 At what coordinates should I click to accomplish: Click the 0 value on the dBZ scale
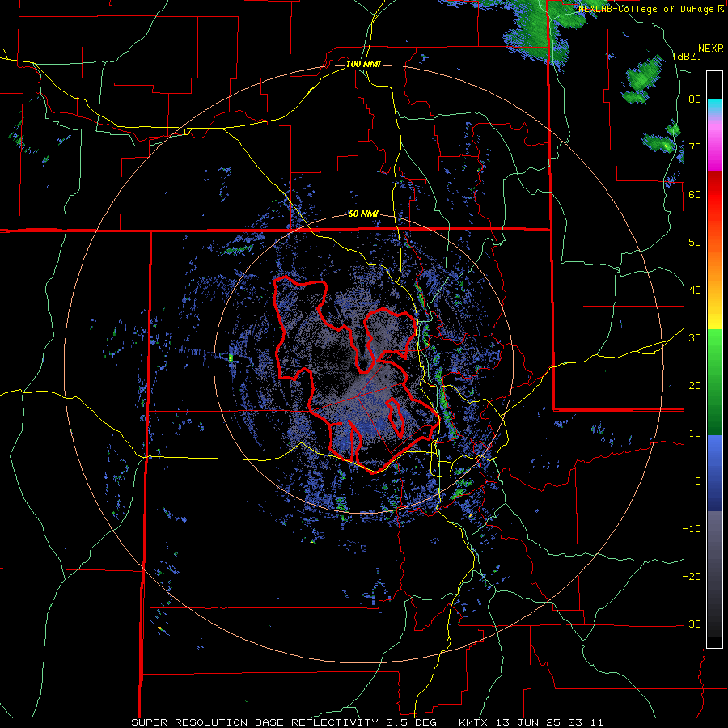point(698,481)
